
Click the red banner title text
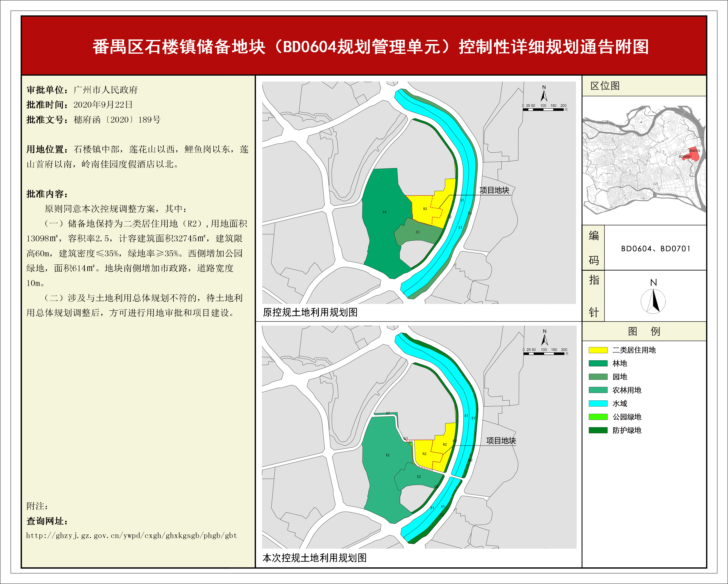(370, 47)
